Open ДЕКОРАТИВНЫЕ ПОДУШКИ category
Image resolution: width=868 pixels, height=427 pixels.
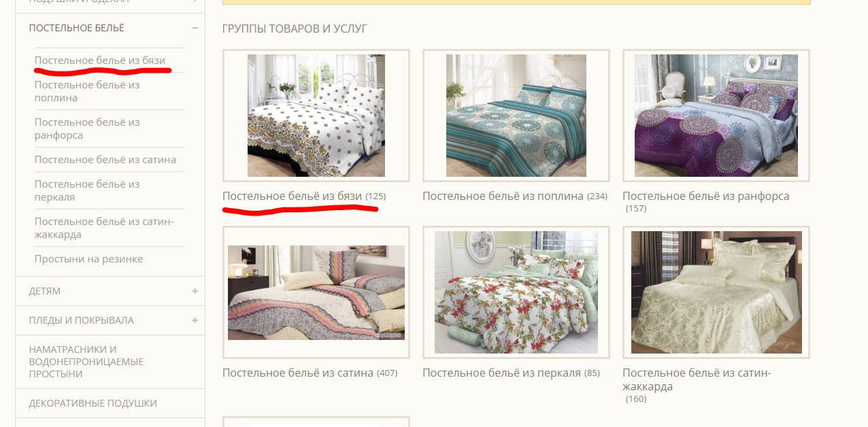coord(93,403)
